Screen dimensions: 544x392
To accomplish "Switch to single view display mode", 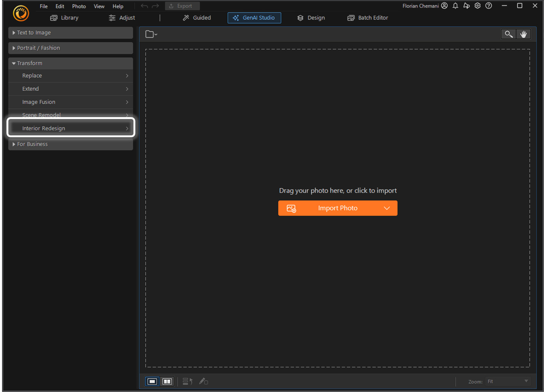I will [x=152, y=381].
